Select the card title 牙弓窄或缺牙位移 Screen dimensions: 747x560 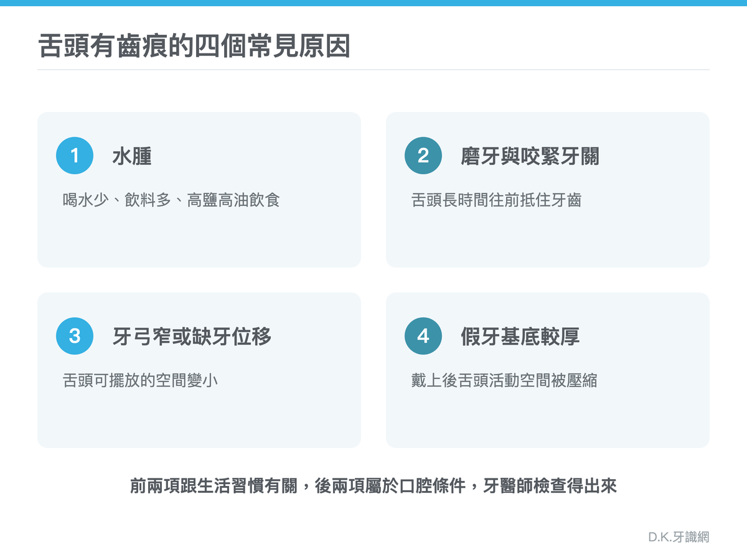pyautogui.click(x=192, y=337)
